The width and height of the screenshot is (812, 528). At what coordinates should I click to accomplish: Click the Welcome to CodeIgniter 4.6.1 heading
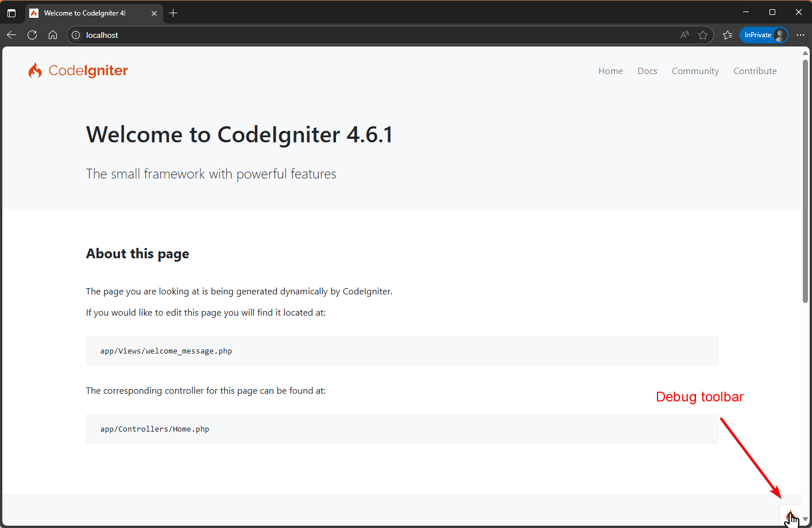(x=239, y=135)
